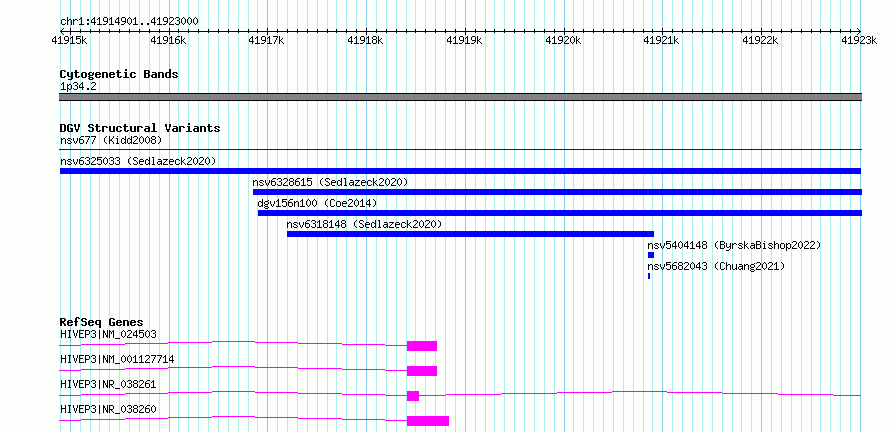Click the 41916k ruler tick label
This screenshot has width=890, height=432.
click(168, 40)
